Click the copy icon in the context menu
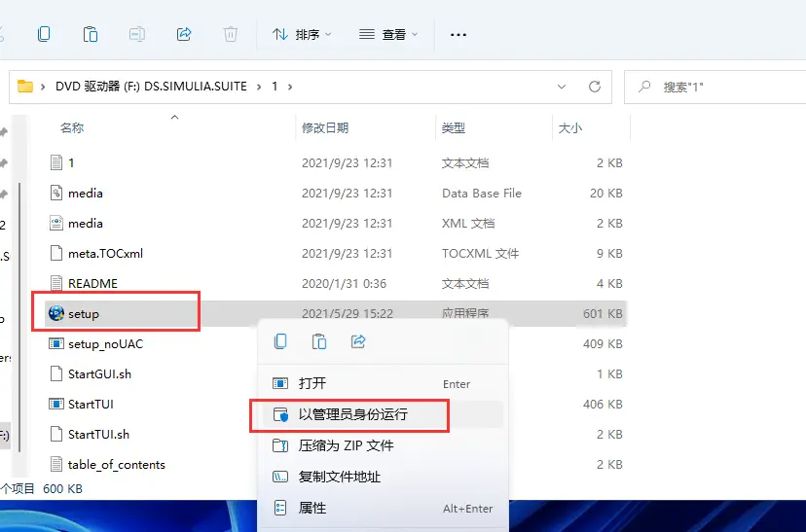This screenshot has height=532, width=806. point(280,341)
